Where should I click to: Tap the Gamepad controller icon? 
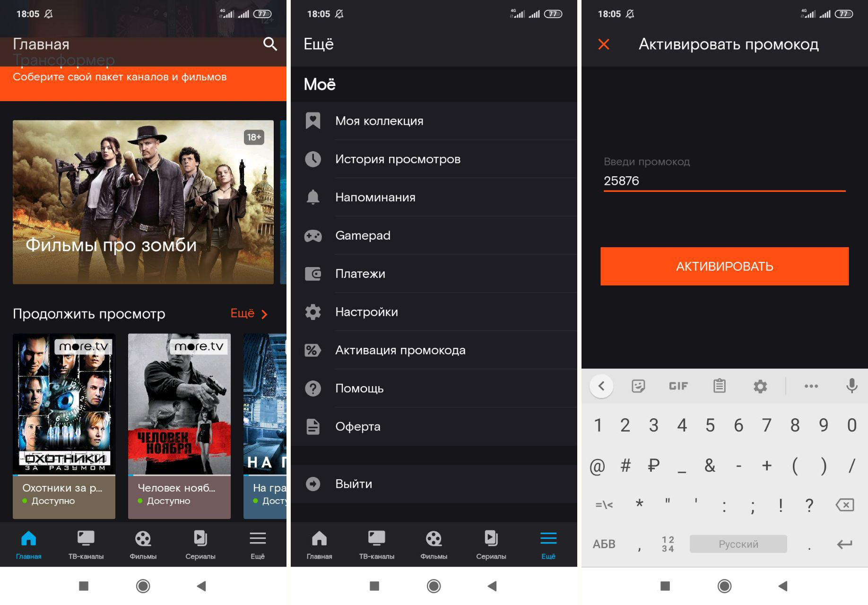(312, 235)
